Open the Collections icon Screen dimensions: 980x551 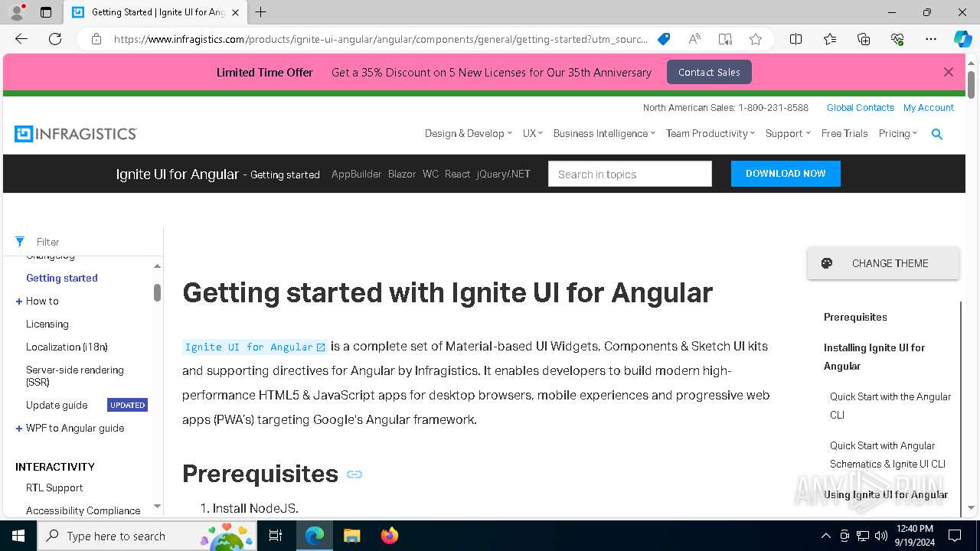click(x=864, y=39)
